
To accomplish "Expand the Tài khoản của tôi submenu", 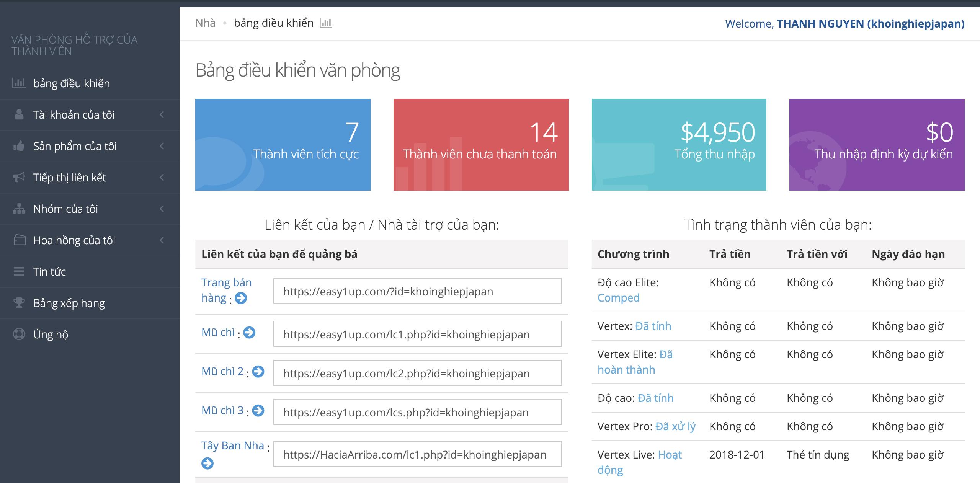I will point(162,114).
